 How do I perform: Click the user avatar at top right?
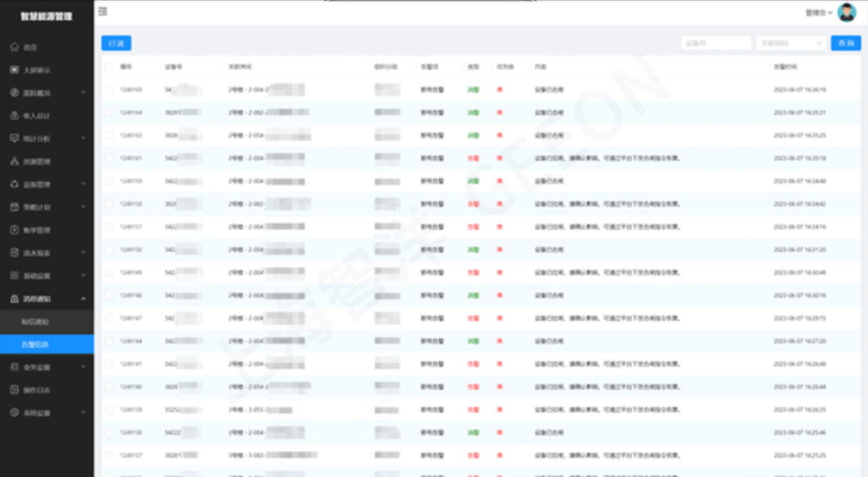(x=846, y=12)
